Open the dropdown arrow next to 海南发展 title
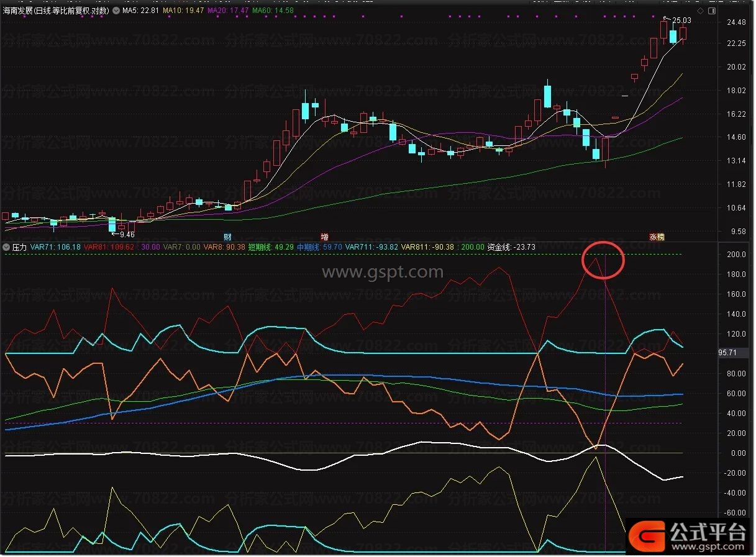Screen dimensions: 756x557 (116, 11)
